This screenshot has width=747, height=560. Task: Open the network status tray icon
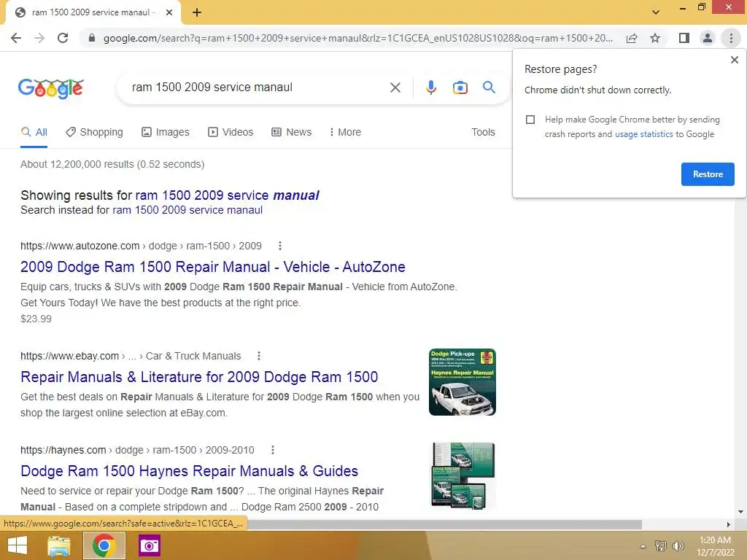point(661,546)
